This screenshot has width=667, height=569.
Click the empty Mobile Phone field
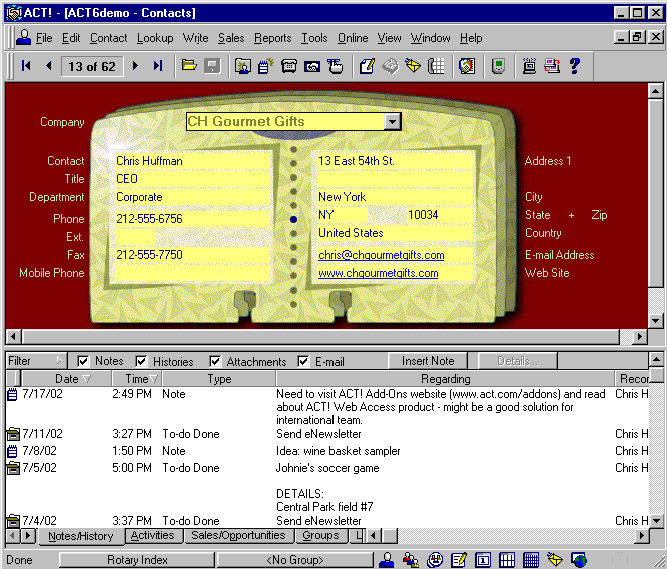point(192,273)
